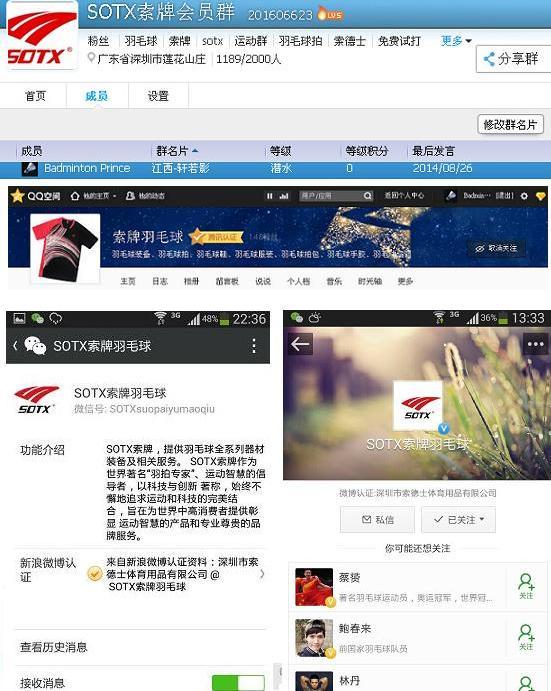Send a 私信 message on Weibo
This screenshot has height=691, width=551.
click(x=377, y=520)
